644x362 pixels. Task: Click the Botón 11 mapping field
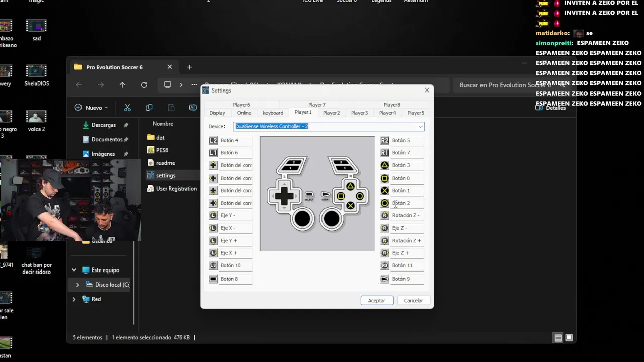pyautogui.click(x=407, y=265)
